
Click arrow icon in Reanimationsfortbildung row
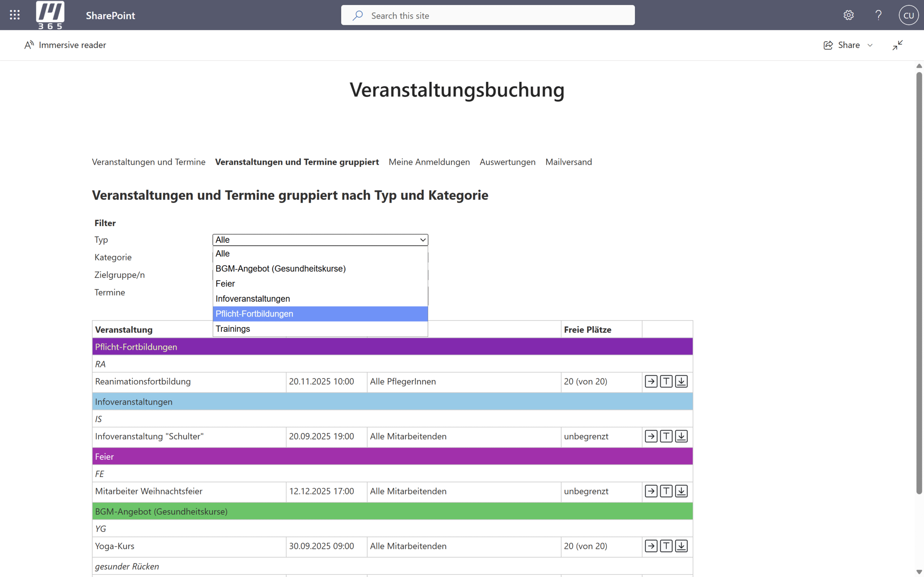pos(651,381)
